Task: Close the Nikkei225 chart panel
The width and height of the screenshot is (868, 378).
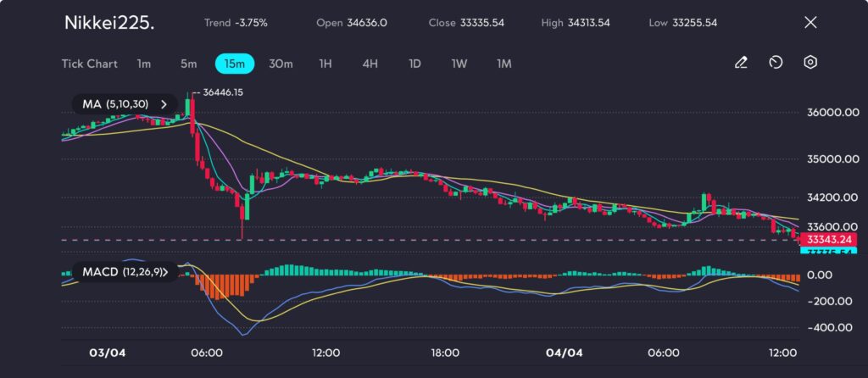Action: point(810,23)
